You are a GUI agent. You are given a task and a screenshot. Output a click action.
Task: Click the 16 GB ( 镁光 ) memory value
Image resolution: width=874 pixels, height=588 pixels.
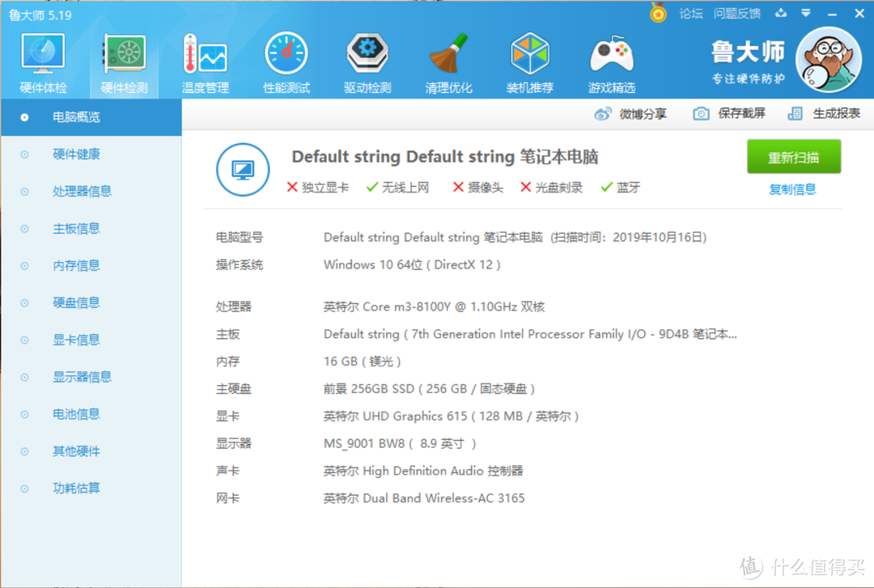(363, 362)
